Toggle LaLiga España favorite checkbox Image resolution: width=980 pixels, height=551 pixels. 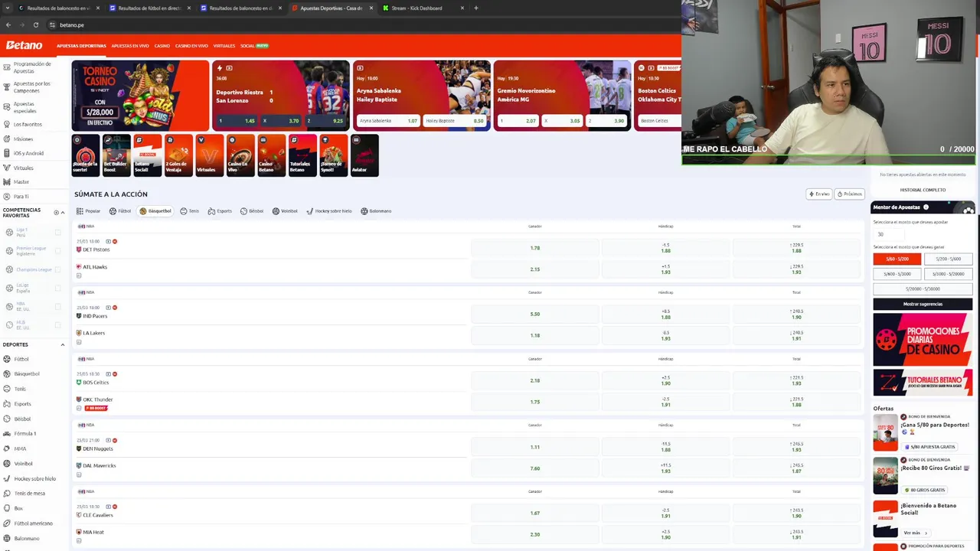tap(58, 288)
